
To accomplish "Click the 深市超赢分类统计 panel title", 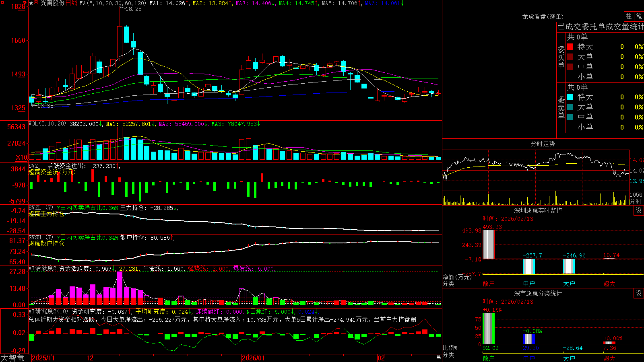I will (x=538, y=293).
